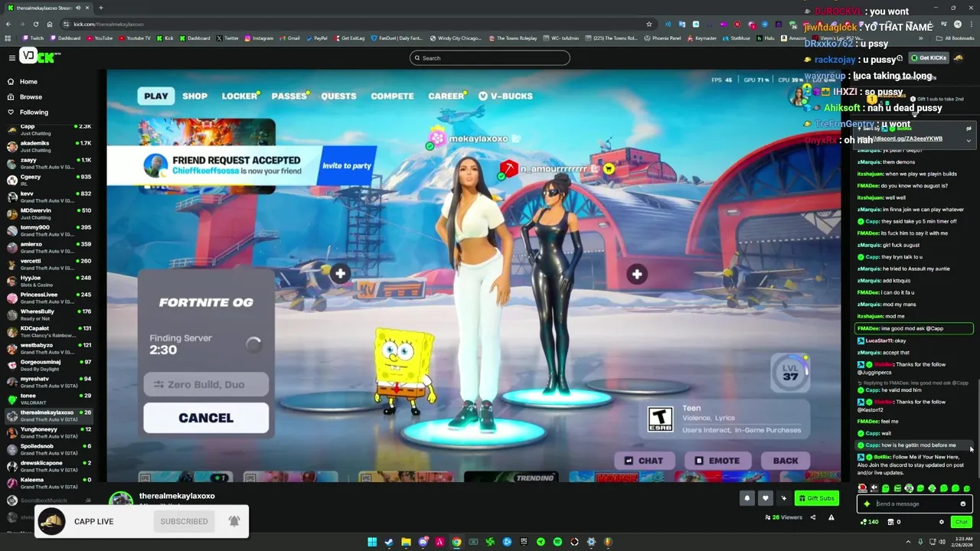This screenshot has width=980, height=551.
Task: Open the Fortnite EMOTE button
Action: click(717, 461)
